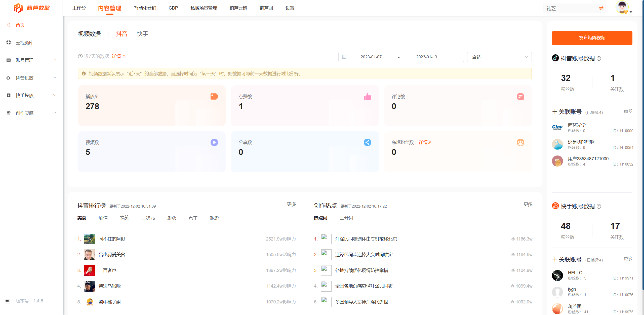Open ranking entry 蜀中桃子姐

click(x=110, y=302)
